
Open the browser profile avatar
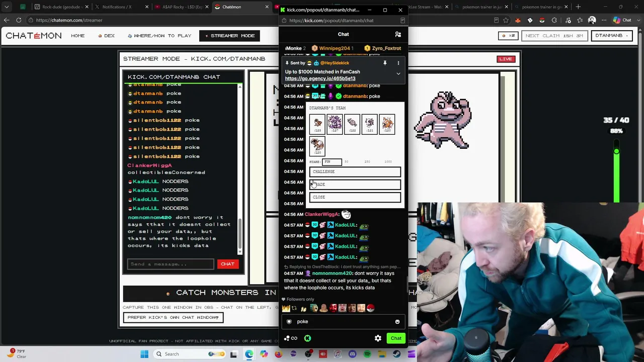click(x=592, y=20)
